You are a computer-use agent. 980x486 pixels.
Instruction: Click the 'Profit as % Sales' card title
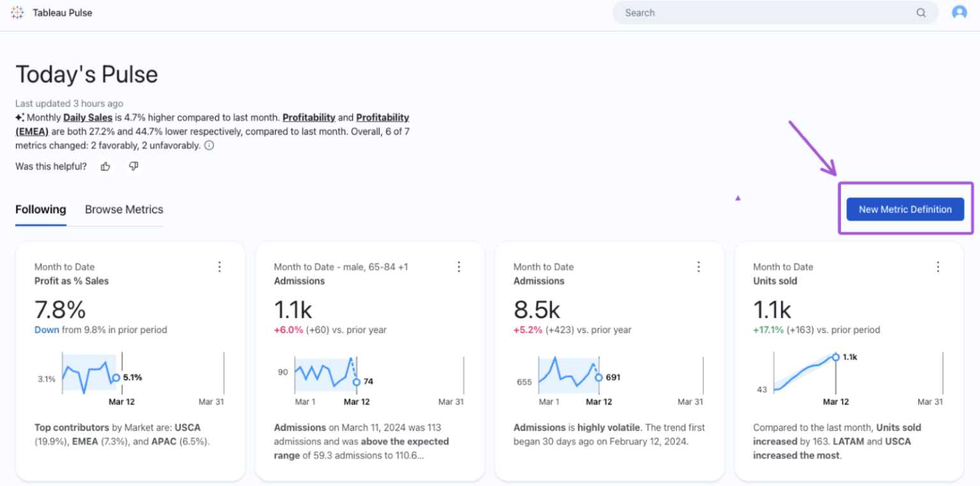[71, 281]
